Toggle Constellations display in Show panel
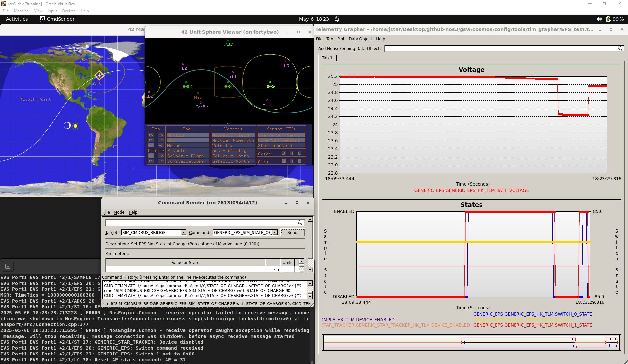 coord(188,161)
